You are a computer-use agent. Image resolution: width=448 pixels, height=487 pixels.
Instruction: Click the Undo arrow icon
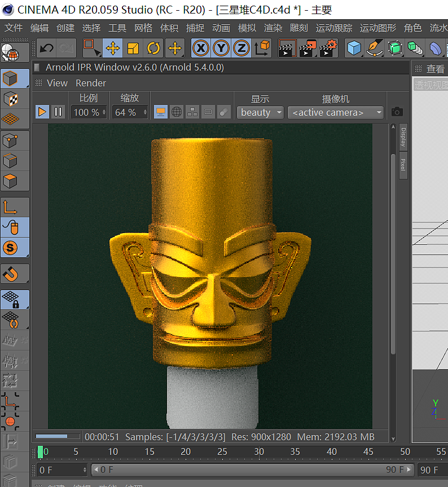pos(46,48)
